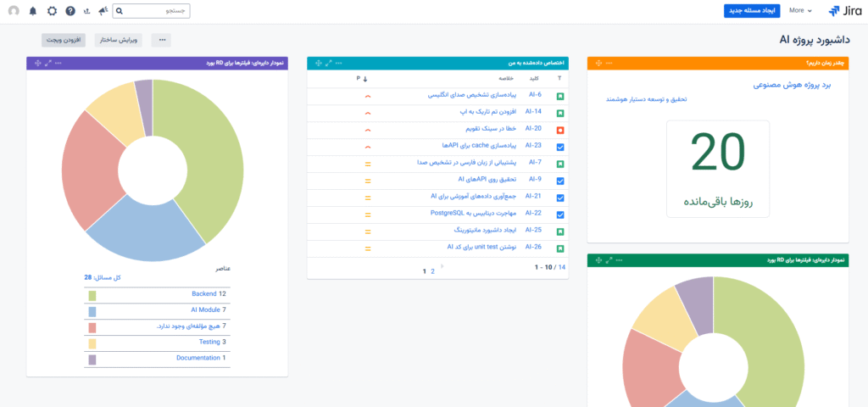Image resolution: width=868 pixels, height=407 pixels.
Task: Click the ایجاد مسئله جدید button
Action: coord(752,10)
